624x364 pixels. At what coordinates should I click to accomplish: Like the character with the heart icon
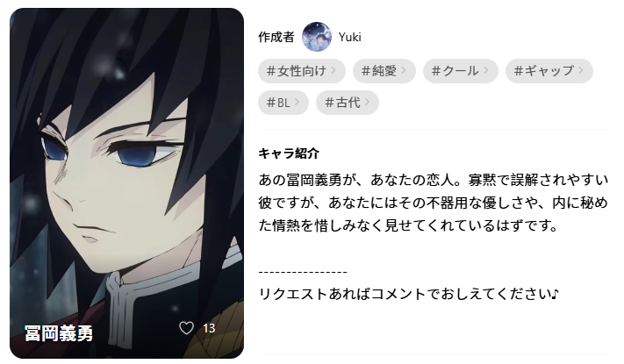point(186,328)
